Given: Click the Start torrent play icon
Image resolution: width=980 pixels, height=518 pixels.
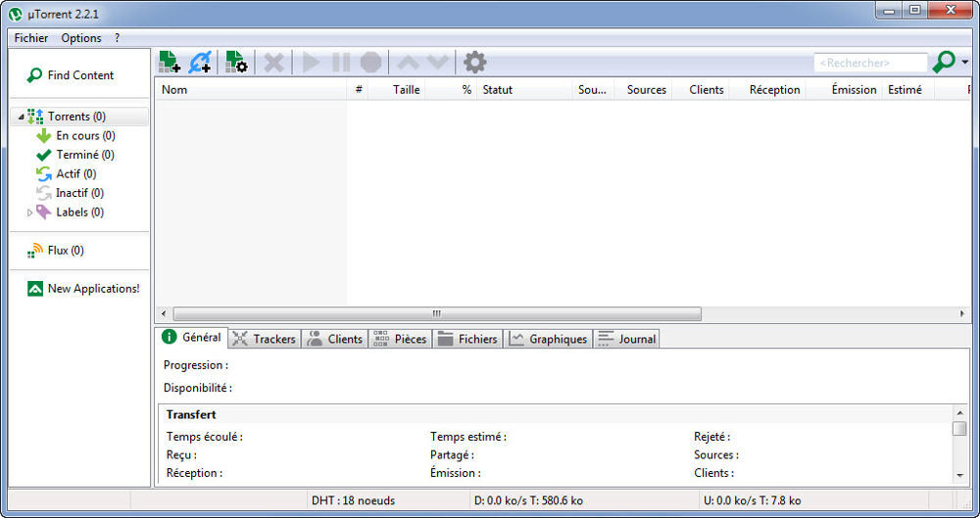Looking at the screenshot, I should 311,63.
